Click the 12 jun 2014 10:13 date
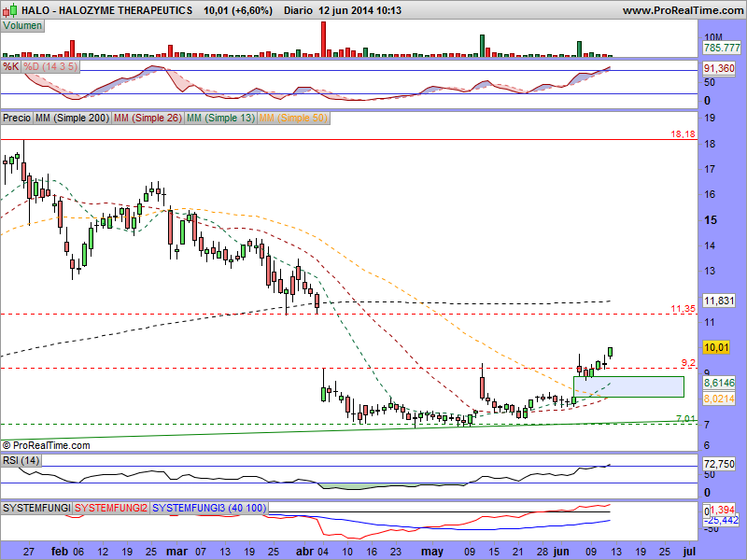This screenshot has width=747, height=560. 359,10
